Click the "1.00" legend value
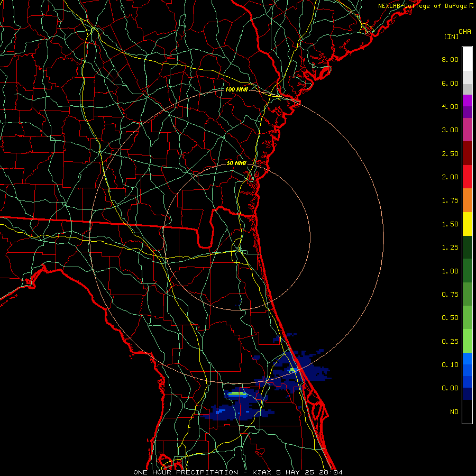The height and width of the screenshot is (476, 476). (450, 271)
